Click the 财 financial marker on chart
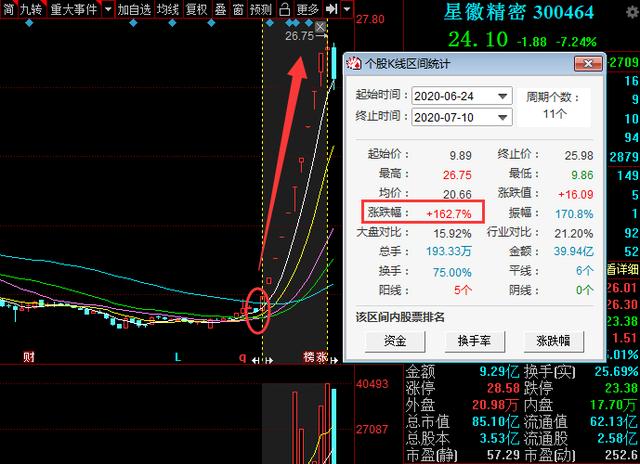Screen dimensions: 640x464 click(x=29, y=357)
